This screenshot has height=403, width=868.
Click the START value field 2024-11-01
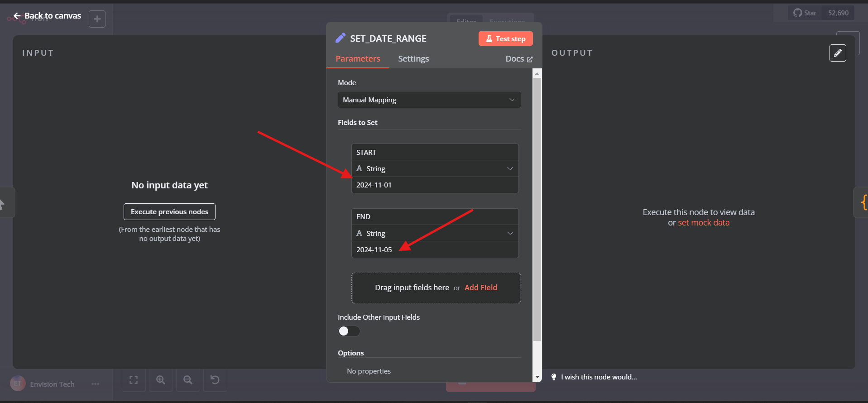point(435,185)
